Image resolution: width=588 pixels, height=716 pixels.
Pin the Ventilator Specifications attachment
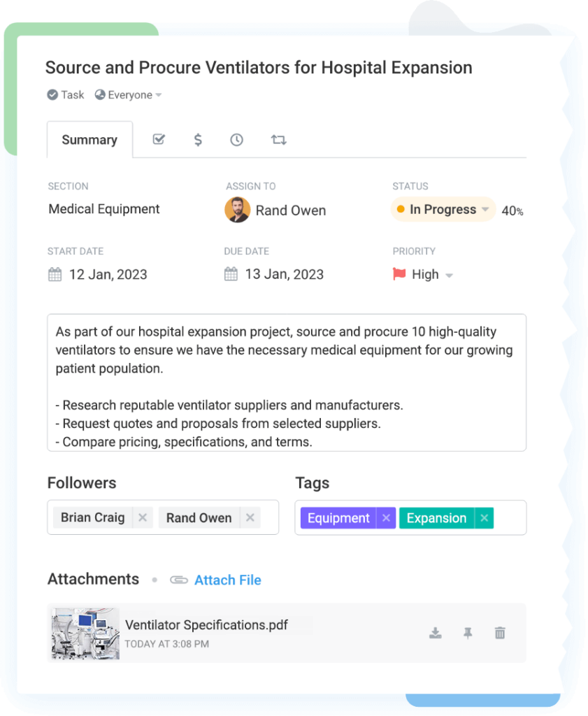pos(468,633)
